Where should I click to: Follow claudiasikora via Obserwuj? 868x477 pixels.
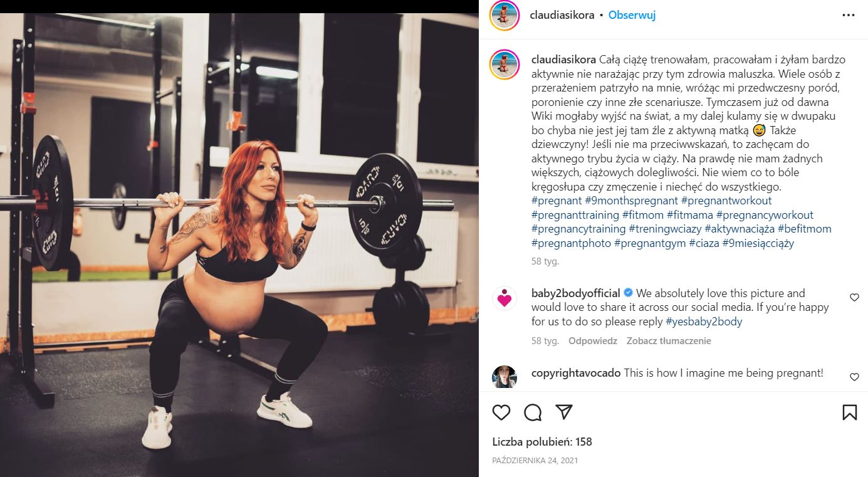(632, 15)
